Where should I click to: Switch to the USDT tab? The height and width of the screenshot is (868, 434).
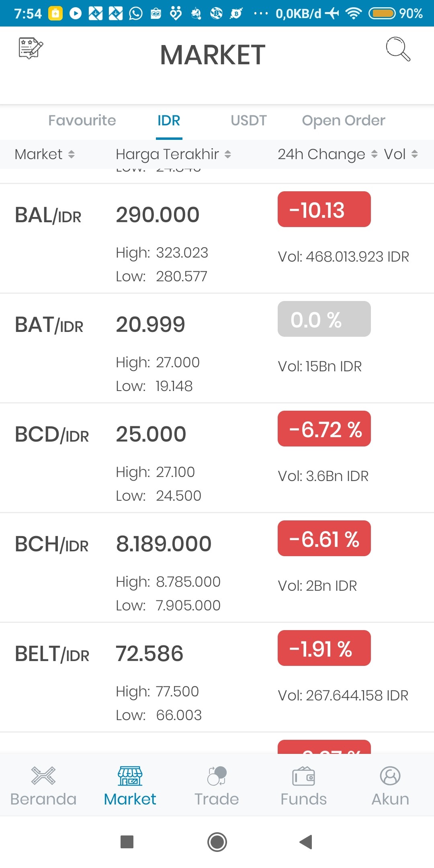pos(249,120)
